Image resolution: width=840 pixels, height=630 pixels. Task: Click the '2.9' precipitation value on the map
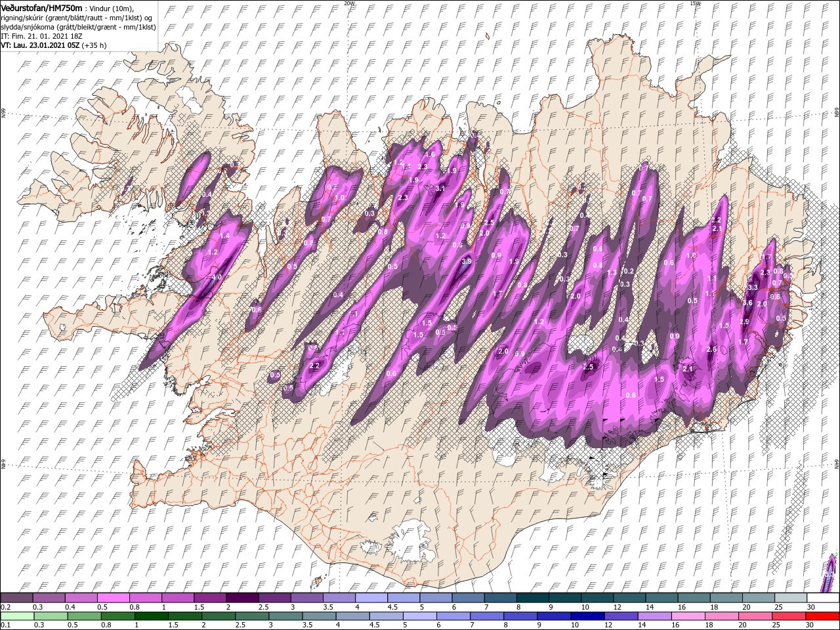pos(744,322)
